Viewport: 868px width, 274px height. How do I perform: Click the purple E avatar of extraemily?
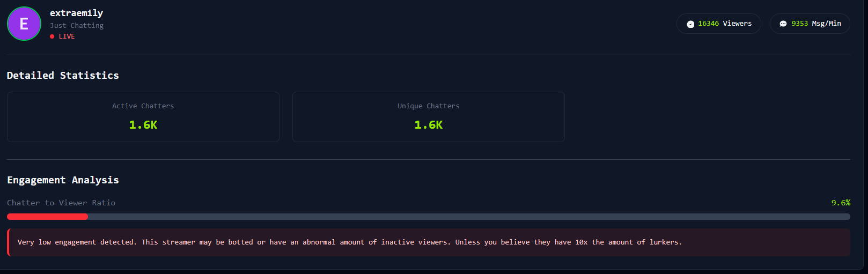24,24
